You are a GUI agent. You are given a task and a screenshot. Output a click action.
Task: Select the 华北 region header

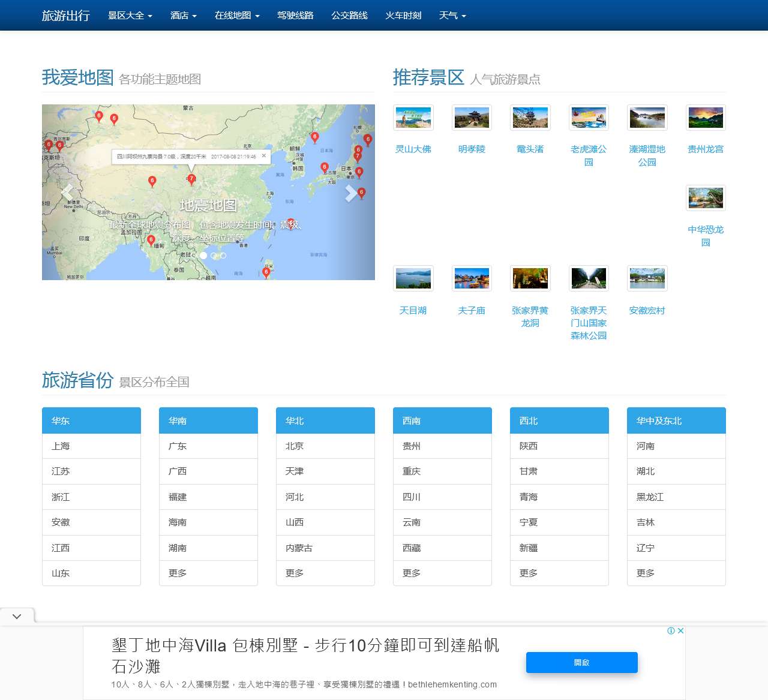[x=325, y=420]
